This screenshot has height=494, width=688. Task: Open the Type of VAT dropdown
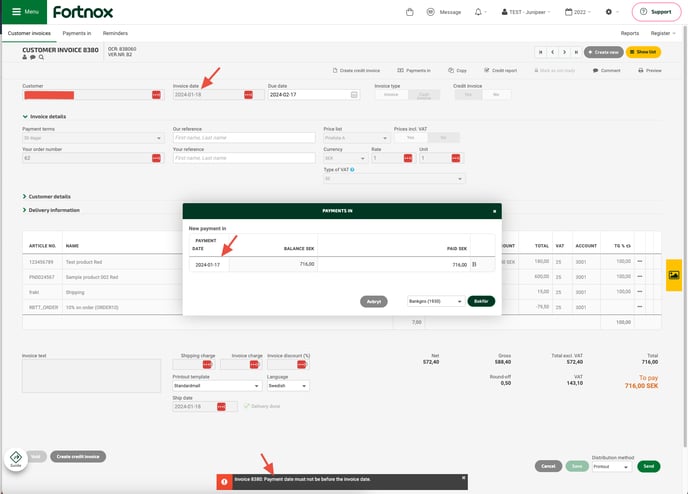(x=394, y=179)
